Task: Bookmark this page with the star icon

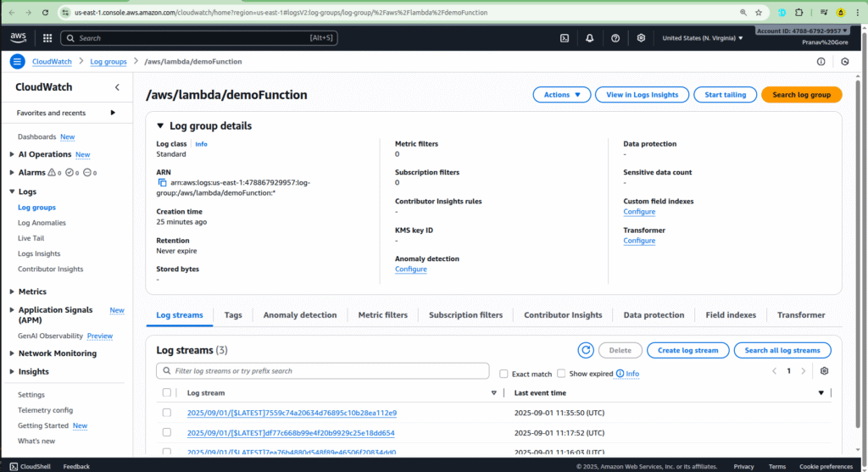Action: 759,12
